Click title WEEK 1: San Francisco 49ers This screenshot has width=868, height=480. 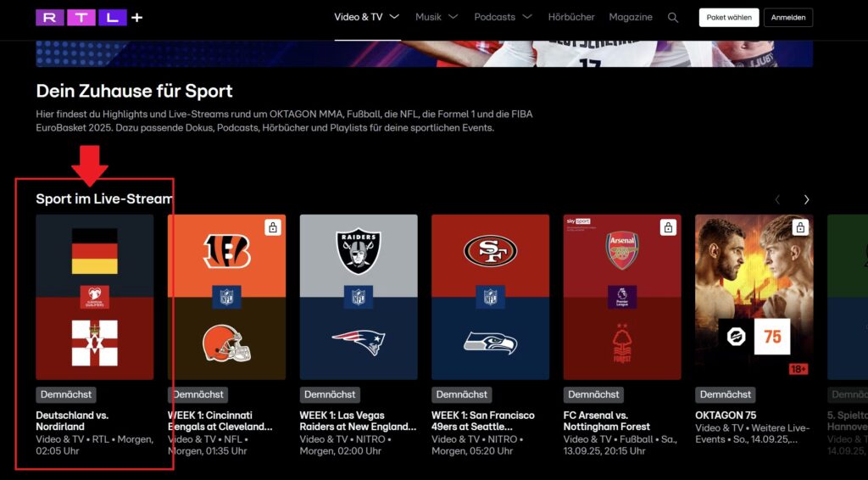click(x=483, y=421)
